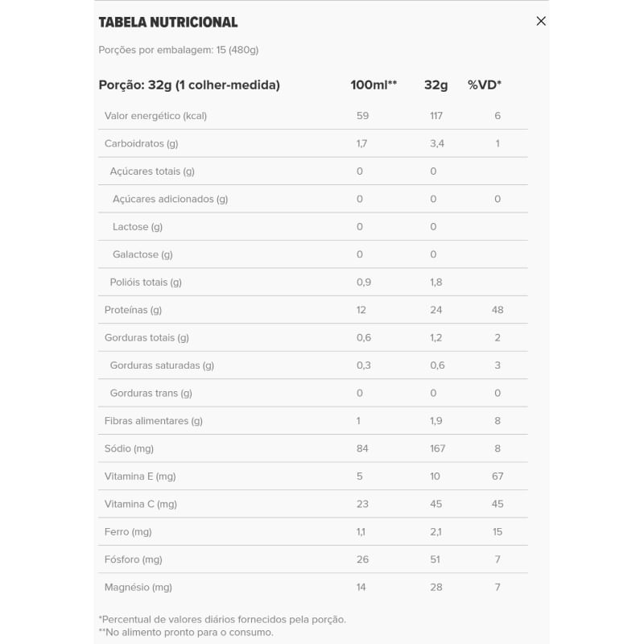Click the Lactose (g) row label
This screenshot has width=644, height=644.
click(x=138, y=227)
